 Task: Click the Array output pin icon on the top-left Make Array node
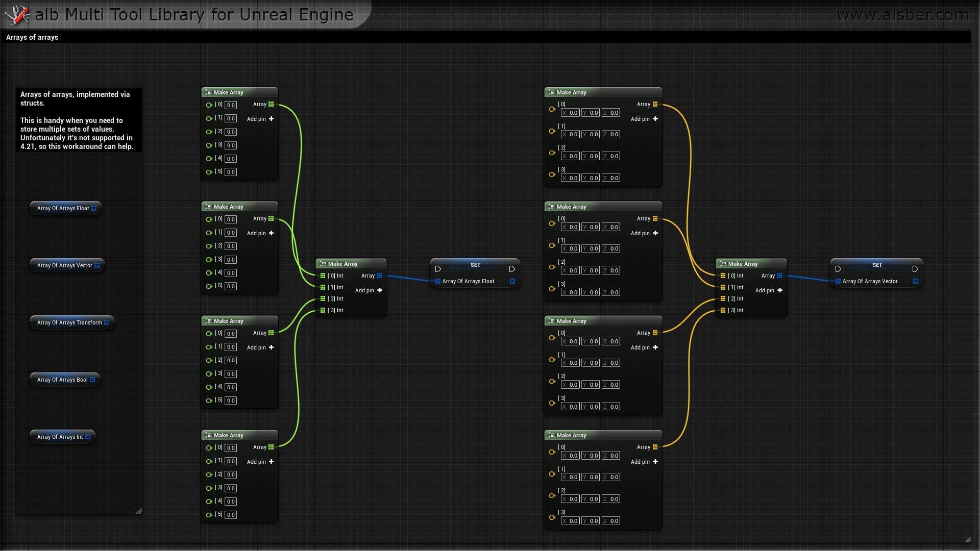(272, 104)
